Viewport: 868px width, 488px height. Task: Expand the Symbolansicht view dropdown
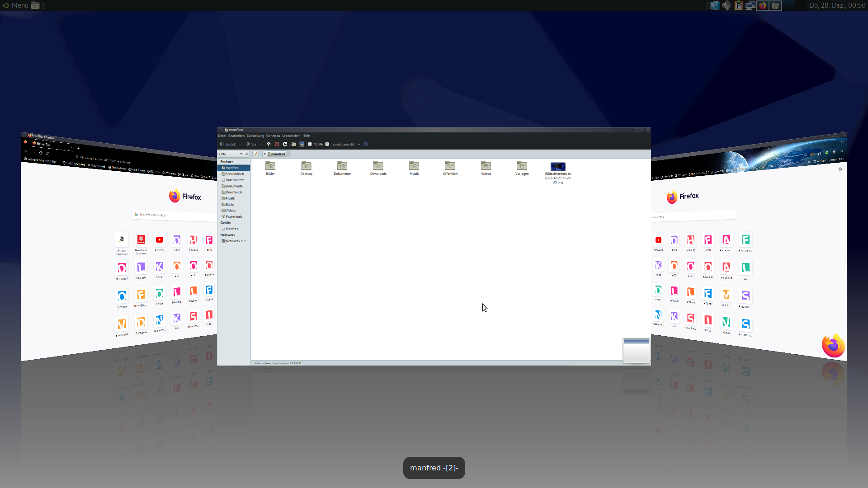(x=359, y=145)
